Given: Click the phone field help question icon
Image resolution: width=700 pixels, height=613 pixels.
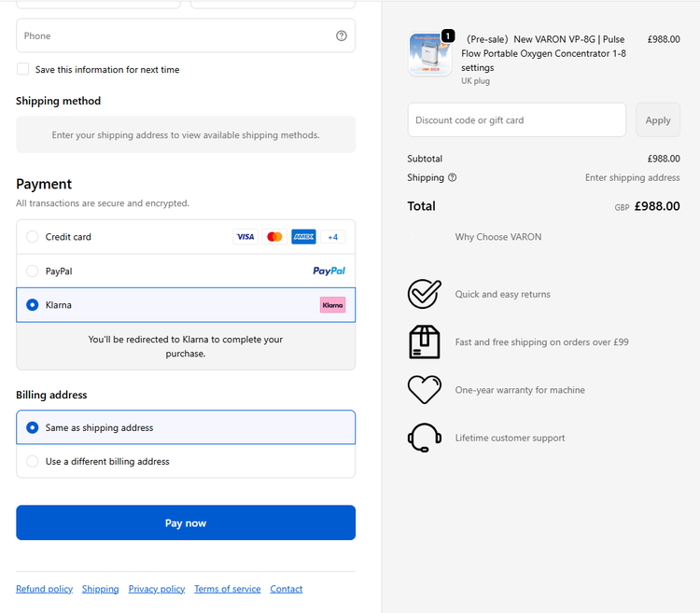Looking at the screenshot, I should pos(341,36).
